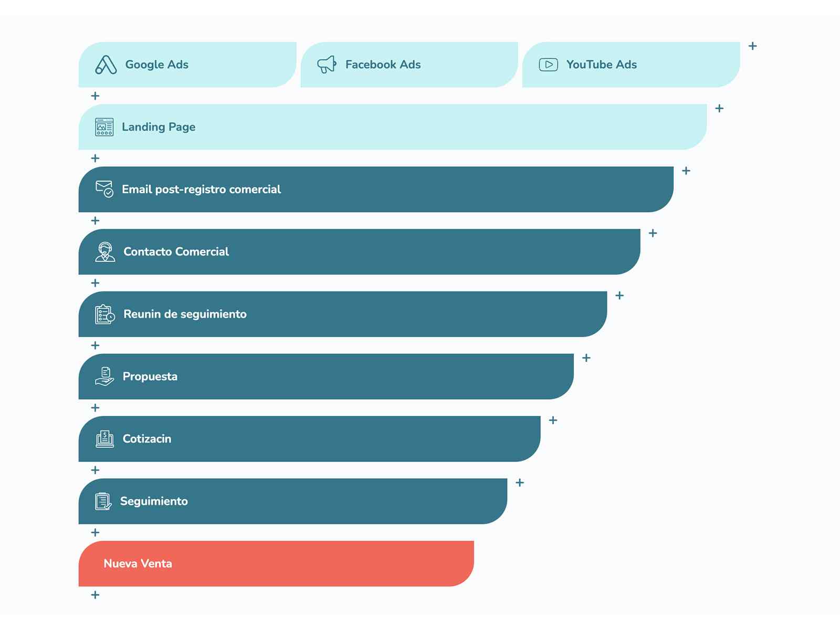
Task: Select the Facebook Ads source label
Action: point(383,65)
